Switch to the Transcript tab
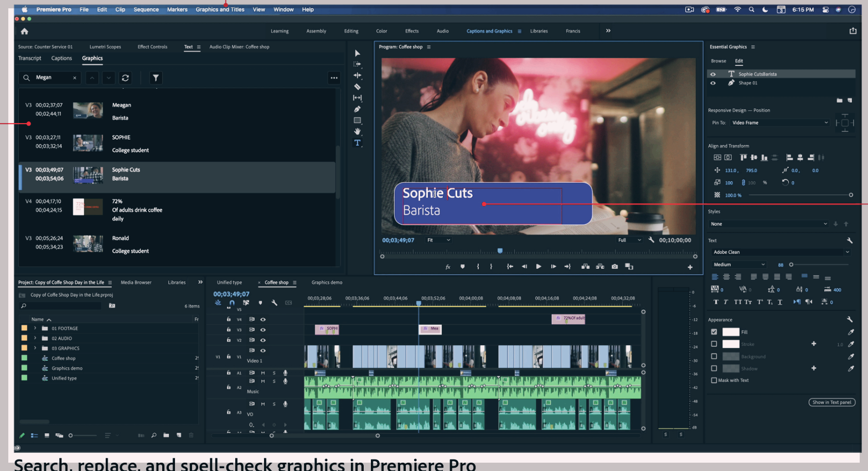 30,58
